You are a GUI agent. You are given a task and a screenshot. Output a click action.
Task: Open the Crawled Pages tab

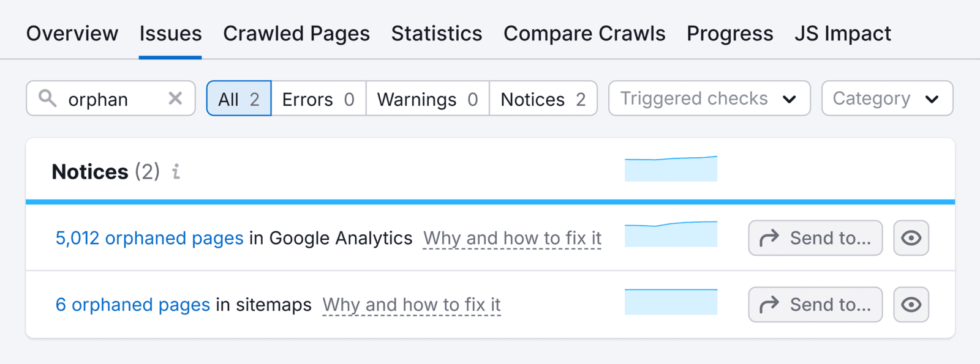(x=296, y=34)
